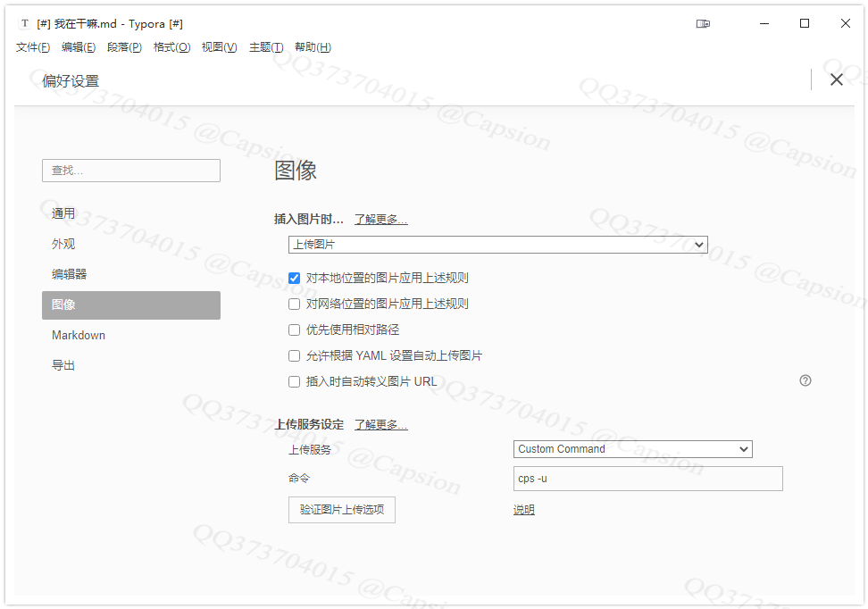Open 了解更多 link next to 上传服务设定
Viewport: 868px width, 609px height.
pyautogui.click(x=380, y=425)
